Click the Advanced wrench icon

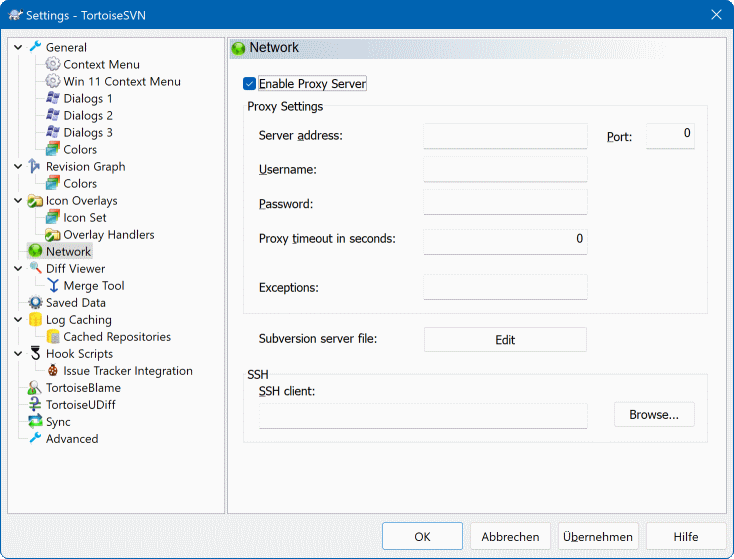pos(35,438)
